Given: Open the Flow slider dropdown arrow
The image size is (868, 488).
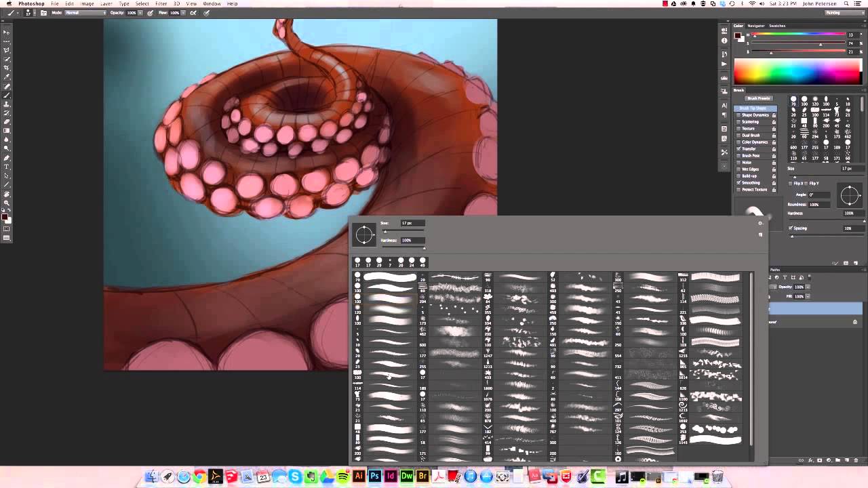Looking at the screenshot, I should tap(182, 13).
